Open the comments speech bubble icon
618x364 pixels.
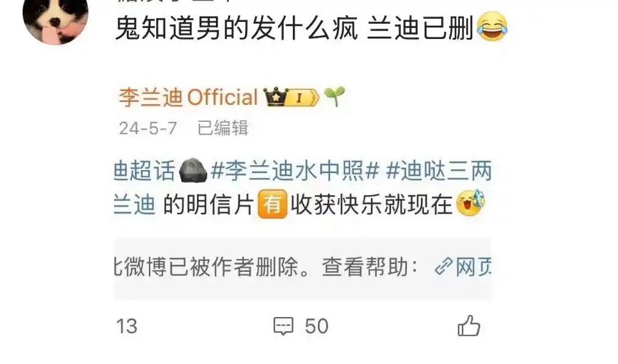coord(284,326)
